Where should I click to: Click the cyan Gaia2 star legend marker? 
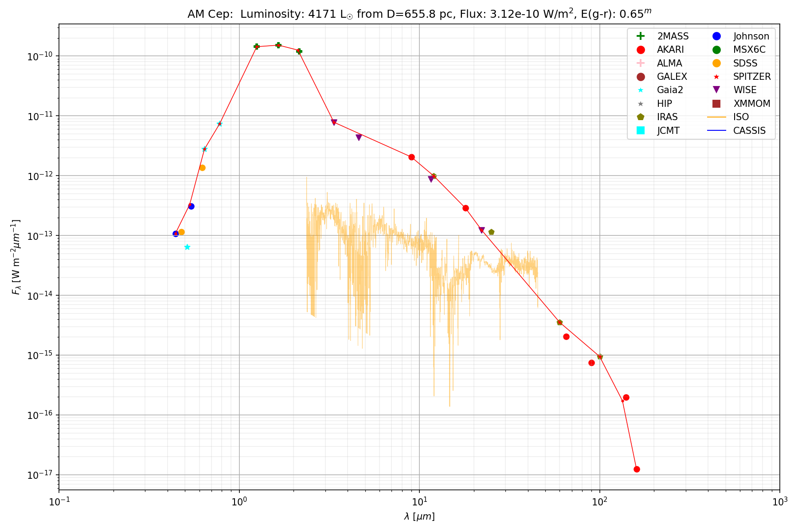click(640, 90)
